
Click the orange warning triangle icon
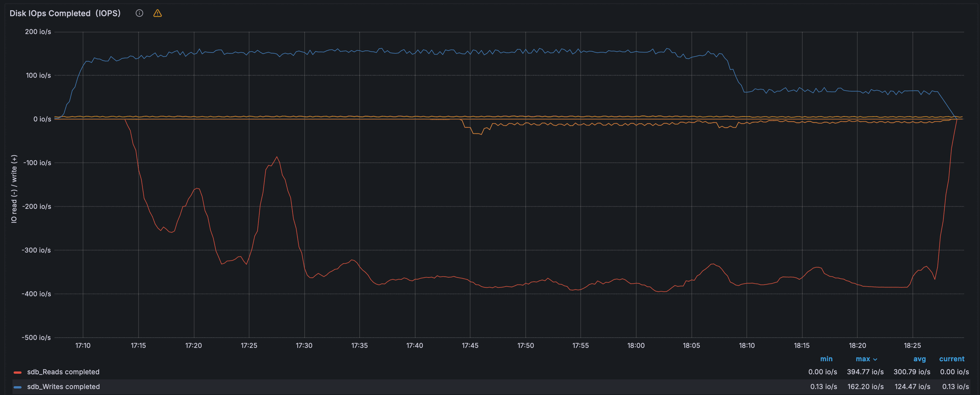pos(158,13)
